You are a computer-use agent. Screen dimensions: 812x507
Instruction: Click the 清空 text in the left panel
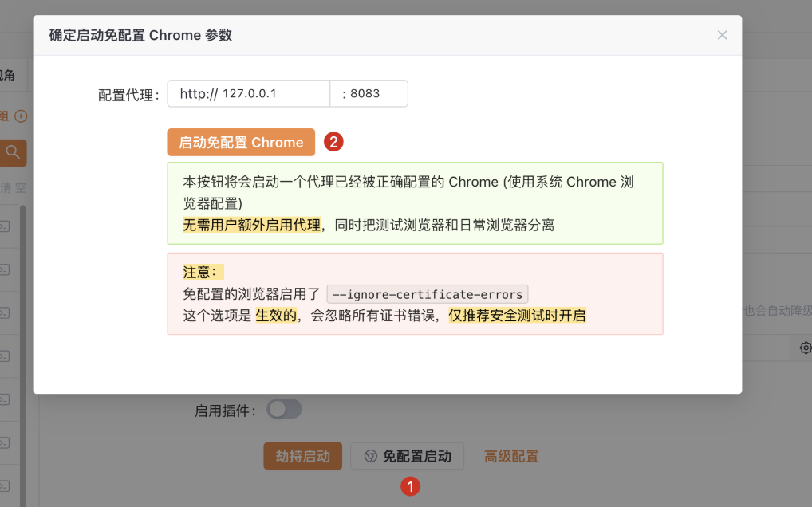pos(13,188)
